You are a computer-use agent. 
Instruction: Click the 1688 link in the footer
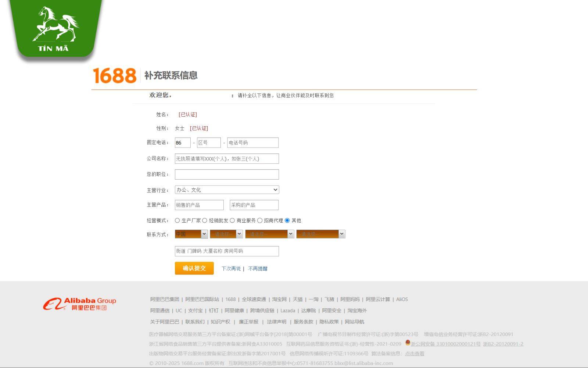click(x=230, y=299)
